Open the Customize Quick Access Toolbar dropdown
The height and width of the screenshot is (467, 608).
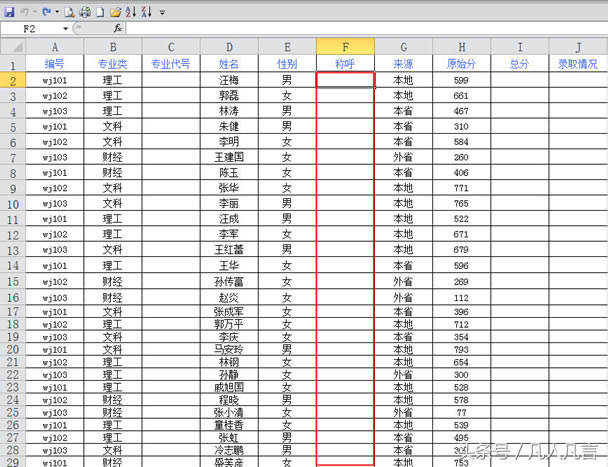[162, 12]
